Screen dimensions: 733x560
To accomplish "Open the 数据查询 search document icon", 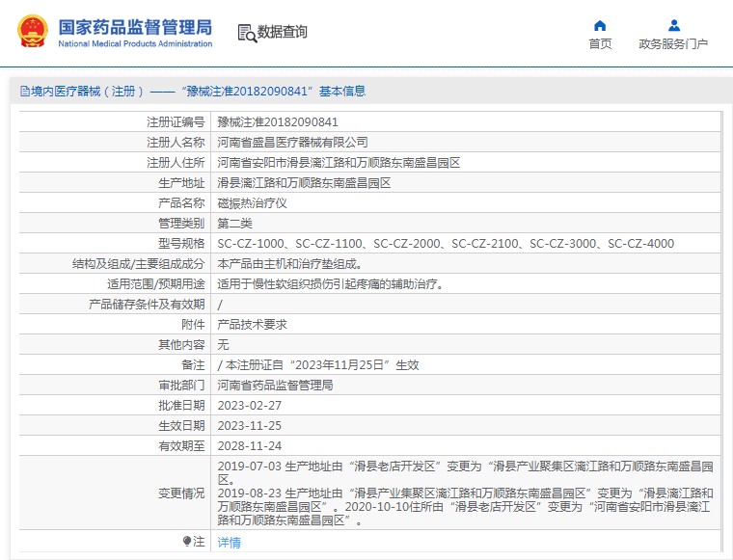I will click(x=247, y=33).
